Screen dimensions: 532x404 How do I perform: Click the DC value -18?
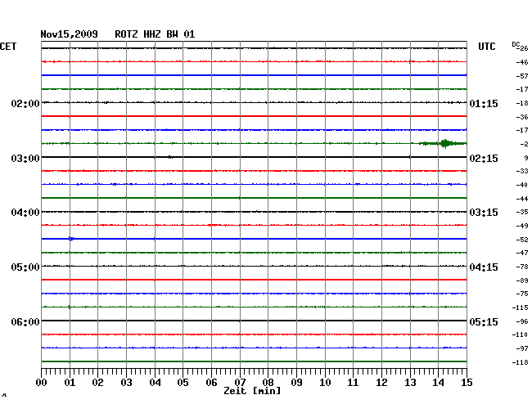click(522, 103)
